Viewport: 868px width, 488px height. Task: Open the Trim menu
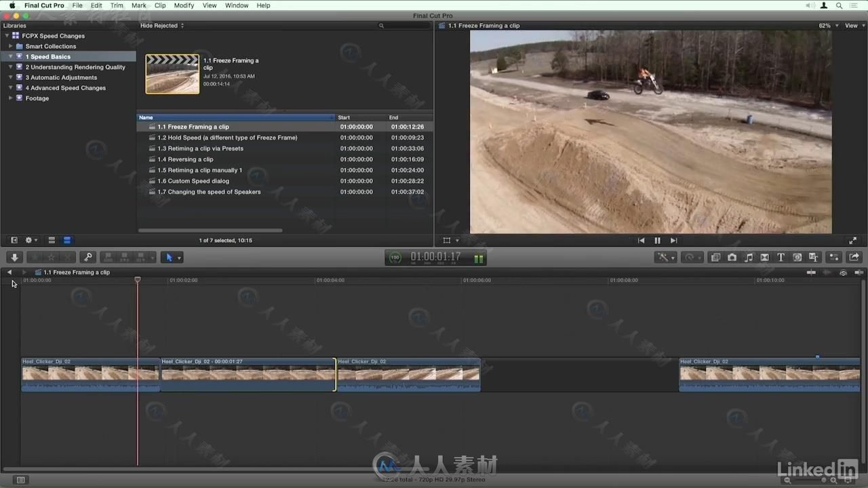coord(117,5)
